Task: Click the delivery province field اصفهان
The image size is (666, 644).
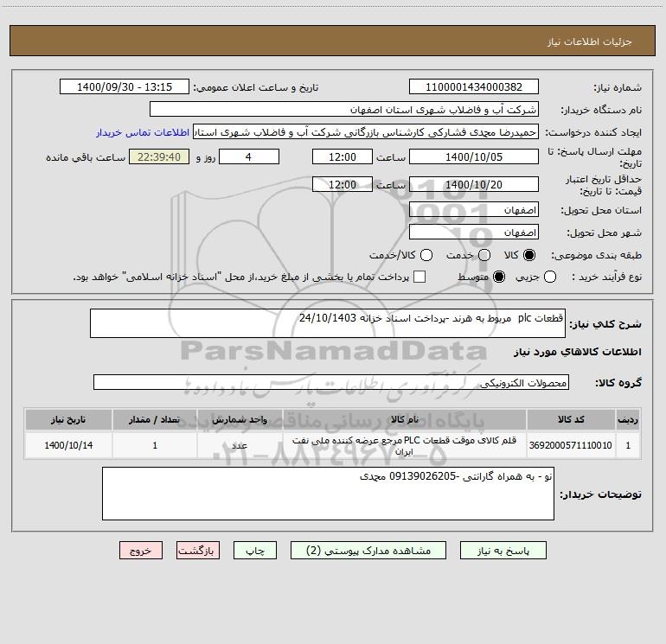Action: (x=474, y=210)
